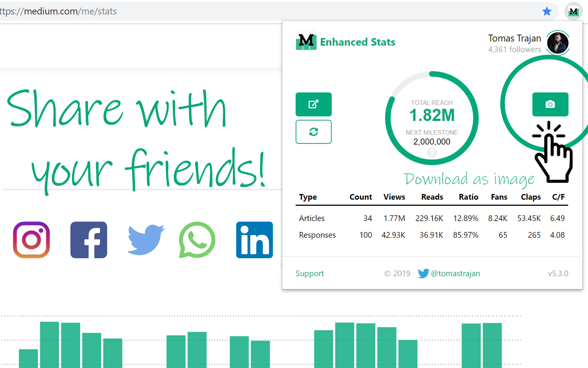Click the open-in-new-tab green button
Viewport: 588px width, 368px height.
pyautogui.click(x=314, y=104)
